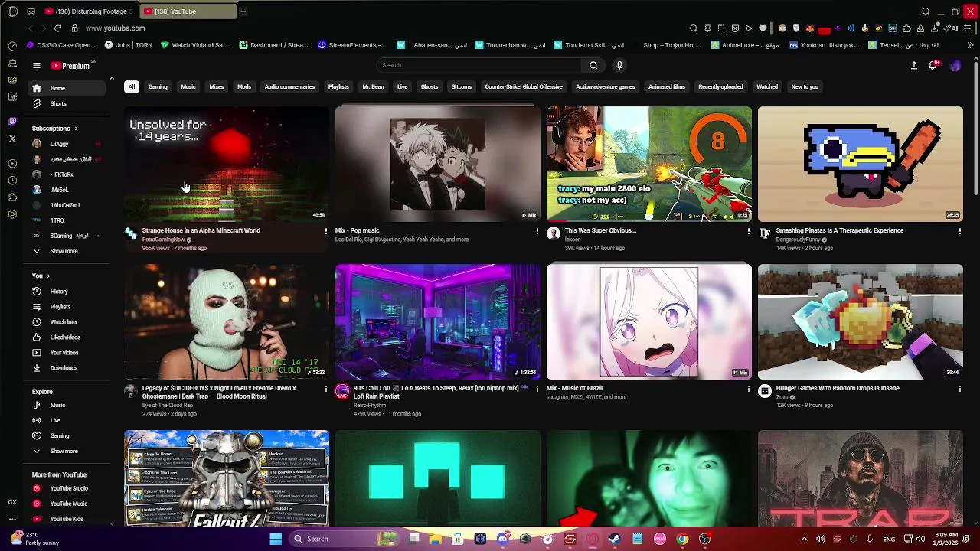Select the Audio commentaries chip

tap(289, 86)
